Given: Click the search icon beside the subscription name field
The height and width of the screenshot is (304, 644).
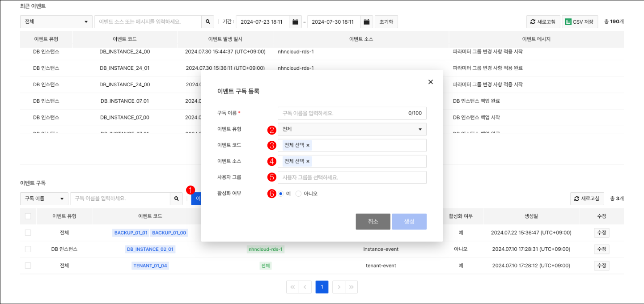Looking at the screenshot, I should coord(176,198).
